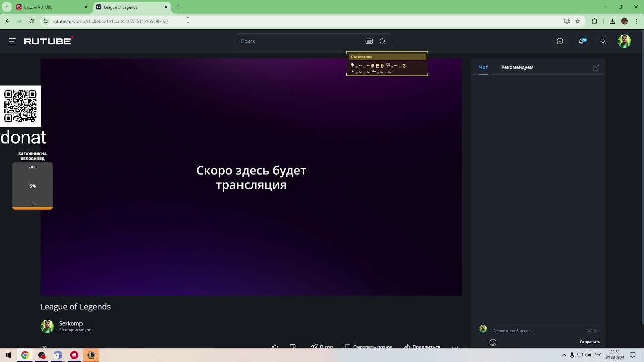Close the Студия RUTUBE tab
Viewport: 644px width, 362px height.
(86, 7)
